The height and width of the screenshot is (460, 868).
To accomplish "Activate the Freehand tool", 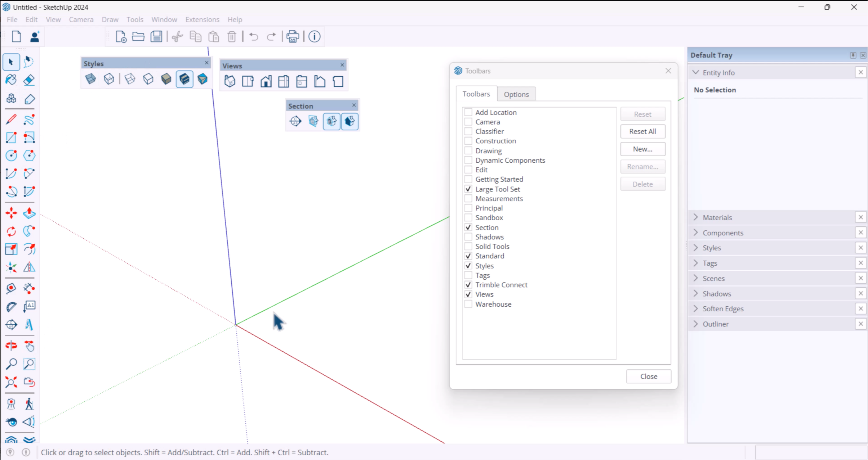I will click(x=29, y=119).
